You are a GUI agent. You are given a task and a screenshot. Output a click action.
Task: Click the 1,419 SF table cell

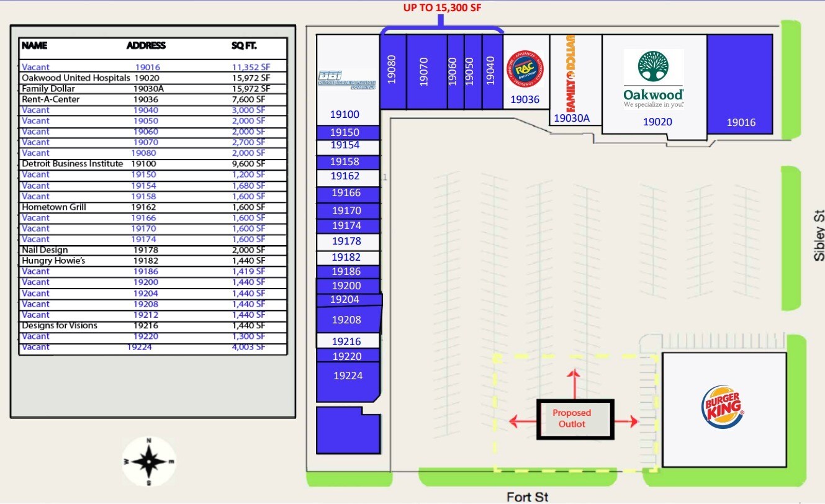click(x=248, y=271)
